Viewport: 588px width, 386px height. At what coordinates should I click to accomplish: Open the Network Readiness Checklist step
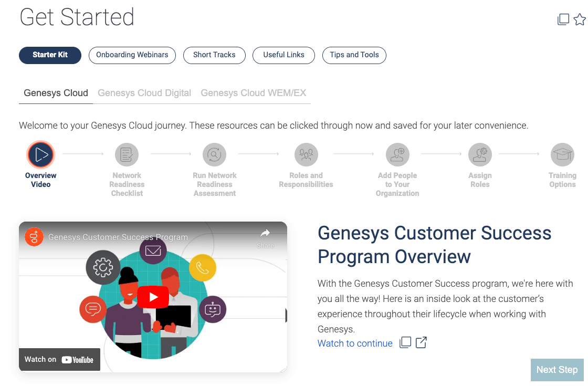[127, 154]
